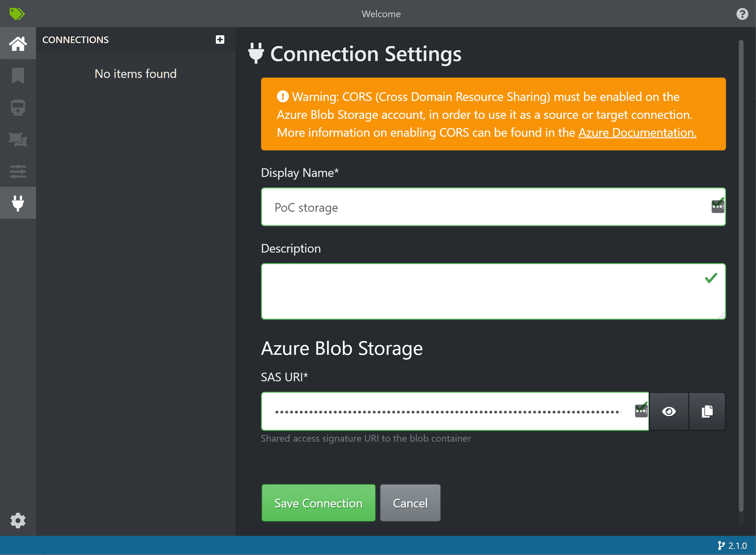Open project settings sliders icon
The width and height of the screenshot is (756, 555).
pos(18,171)
